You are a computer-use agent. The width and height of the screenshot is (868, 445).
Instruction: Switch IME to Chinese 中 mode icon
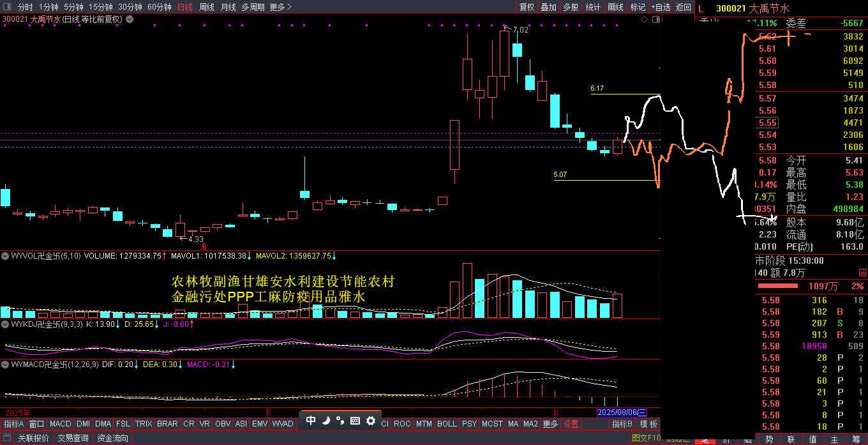pyautogui.click(x=311, y=420)
